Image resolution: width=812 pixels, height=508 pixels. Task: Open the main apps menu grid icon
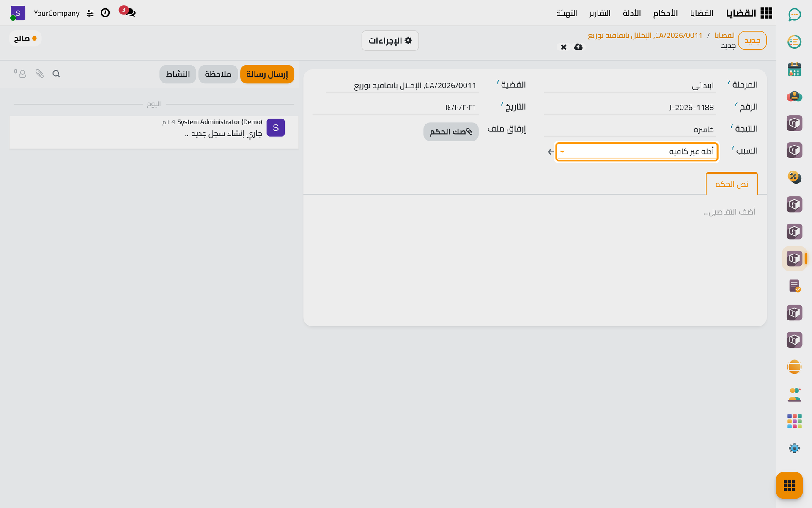pyautogui.click(x=766, y=13)
